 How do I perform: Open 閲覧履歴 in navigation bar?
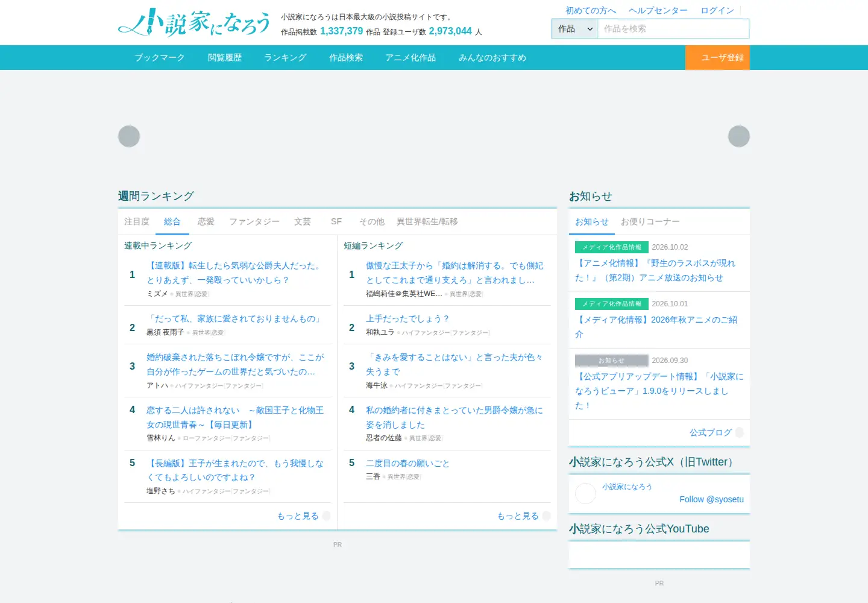225,57
